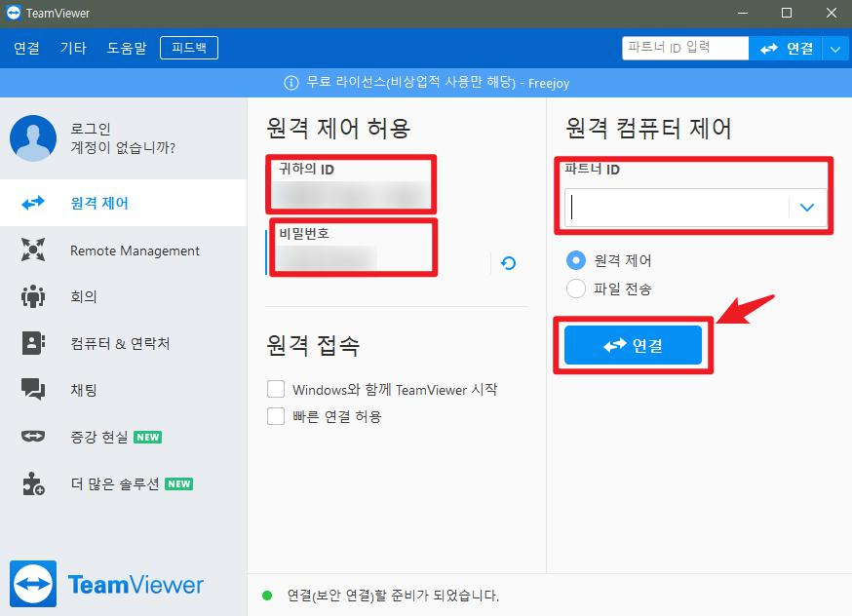Click the user avatar profile icon
852x616 pixels.
click(33, 138)
